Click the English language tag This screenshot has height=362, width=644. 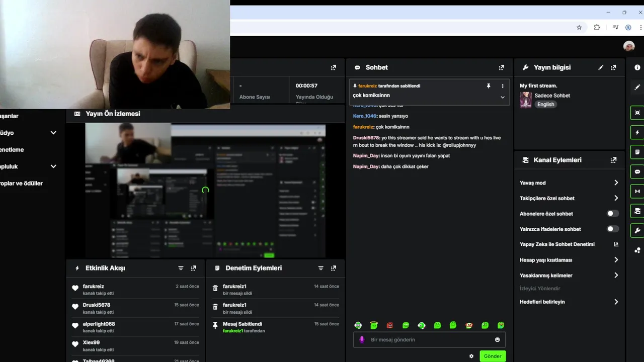tap(545, 105)
